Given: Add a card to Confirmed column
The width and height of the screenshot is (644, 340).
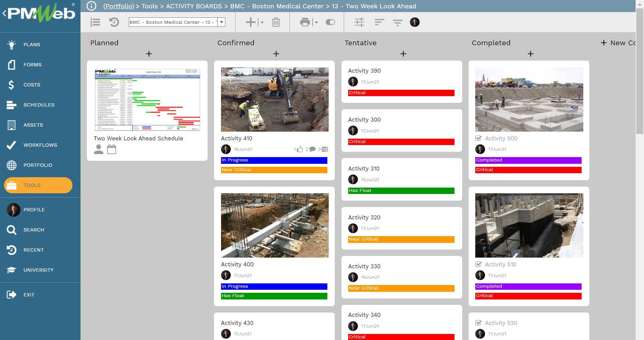Looking at the screenshot, I should coord(276,54).
